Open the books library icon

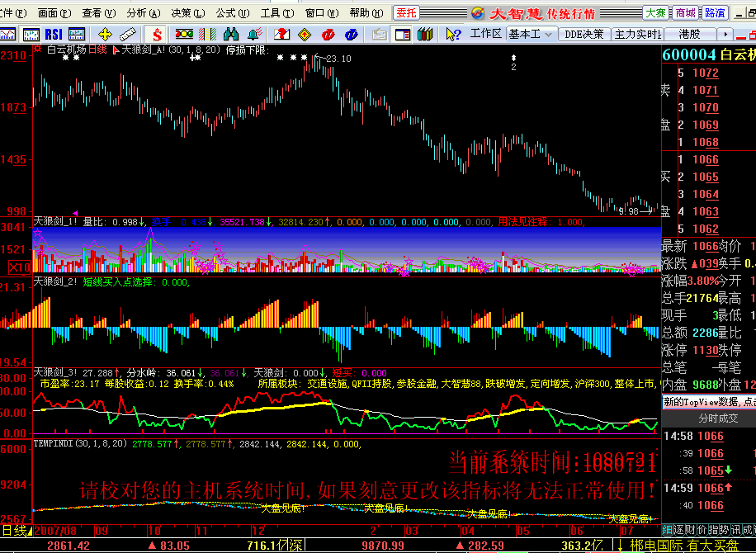425,34
